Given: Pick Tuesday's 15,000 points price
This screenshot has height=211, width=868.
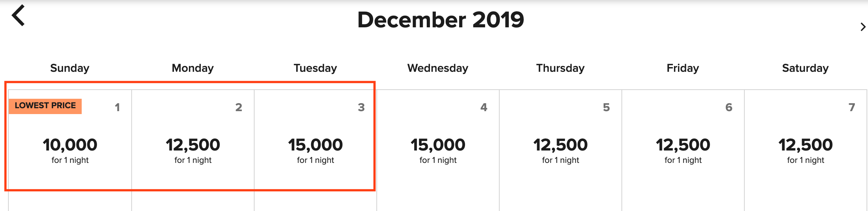Looking at the screenshot, I should tap(315, 145).
